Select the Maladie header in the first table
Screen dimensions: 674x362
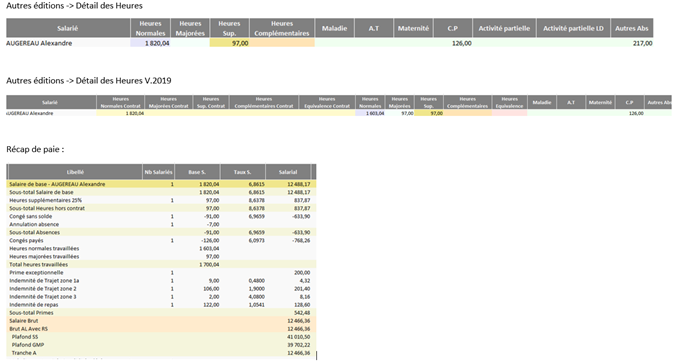coord(334,28)
